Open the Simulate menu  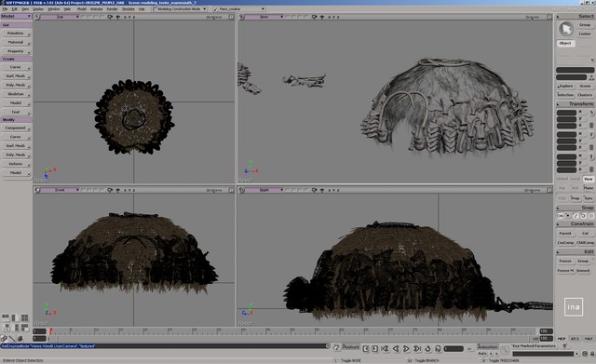click(x=129, y=8)
